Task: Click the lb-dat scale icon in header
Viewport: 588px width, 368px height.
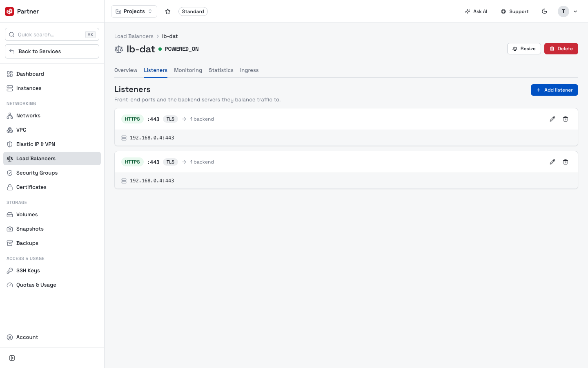Action: click(119, 49)
